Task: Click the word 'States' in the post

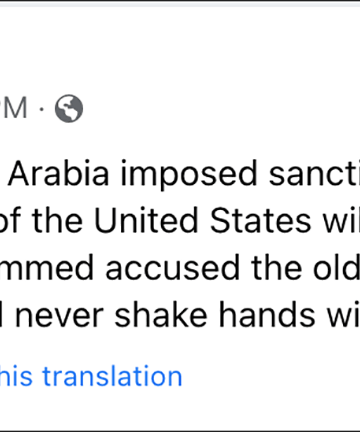Action: [x=260, y=220]
